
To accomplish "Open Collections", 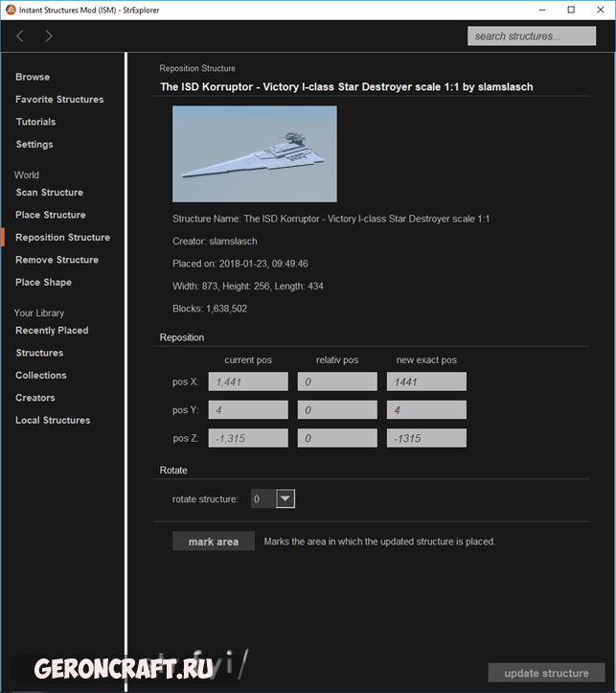I will coord(41,376).
